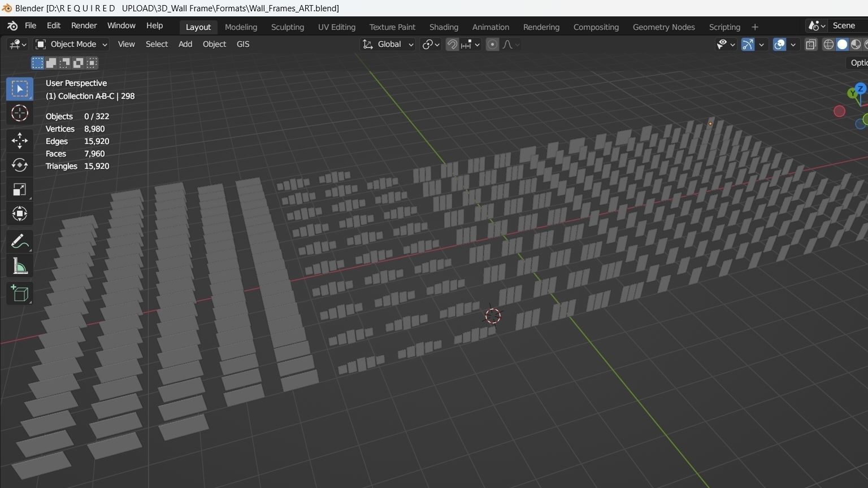Viewport: 868px width, 488px height.
Task: Open the snapping options dropdown
Action: [x=470, y=45]
